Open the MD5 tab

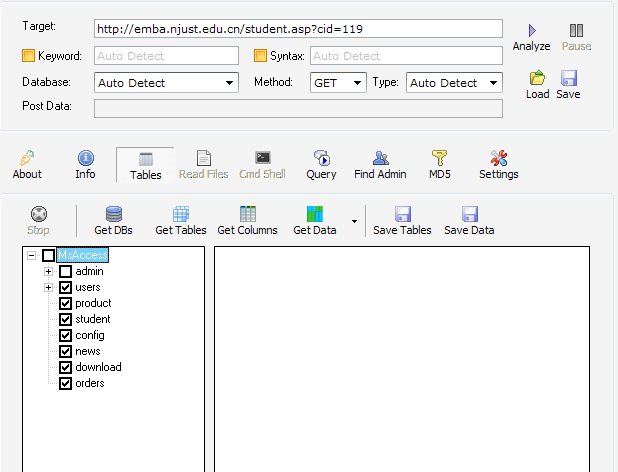[439, 165]
